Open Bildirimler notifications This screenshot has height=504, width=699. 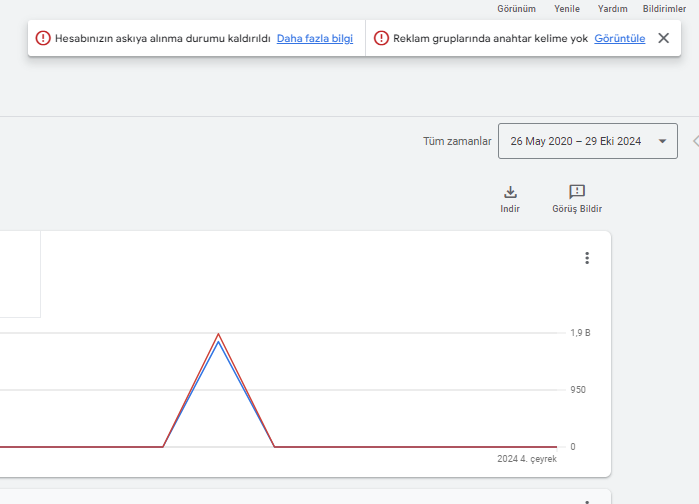(664, 9)
